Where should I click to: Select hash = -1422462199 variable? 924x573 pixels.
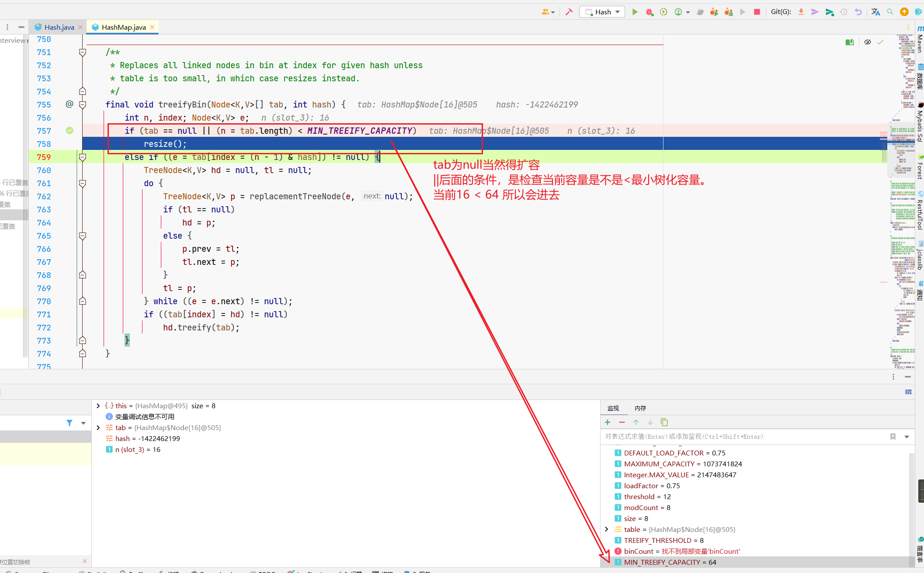click(x=147, y=438)
